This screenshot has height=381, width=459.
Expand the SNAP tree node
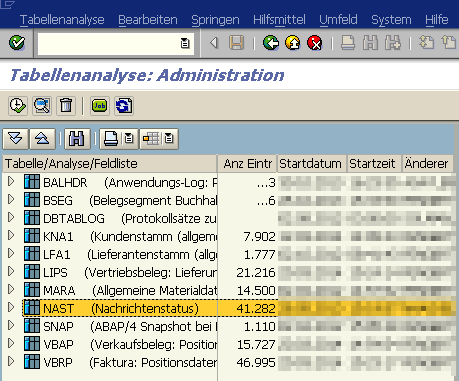click(x=11, y=326)
